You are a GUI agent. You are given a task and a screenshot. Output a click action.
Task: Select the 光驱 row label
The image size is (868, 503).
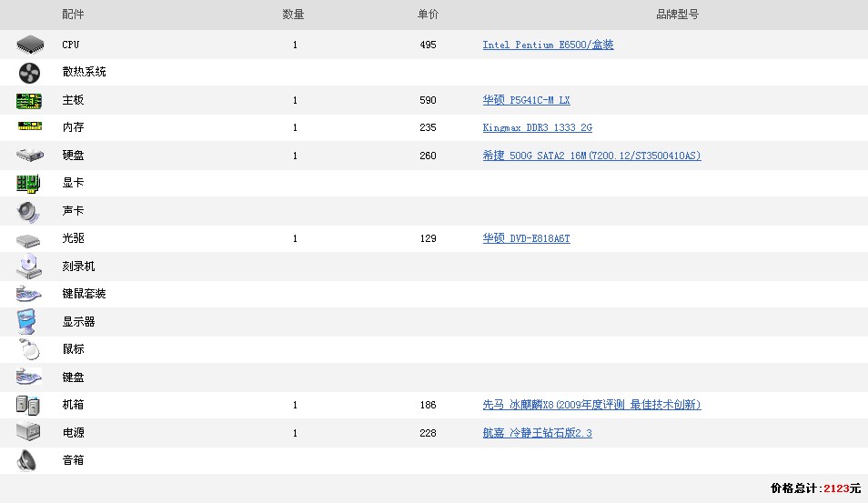point(73,238)
